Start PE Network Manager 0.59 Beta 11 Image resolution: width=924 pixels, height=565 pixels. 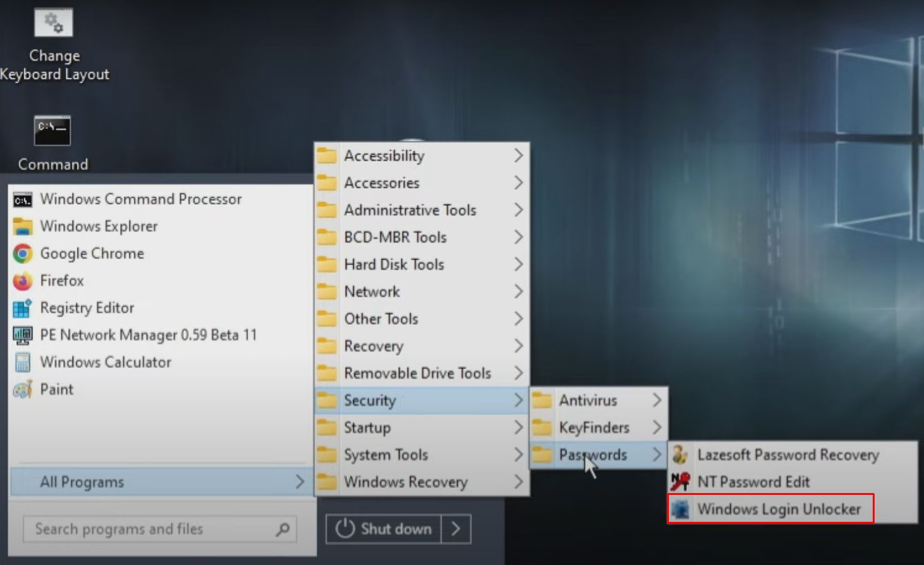148,335
